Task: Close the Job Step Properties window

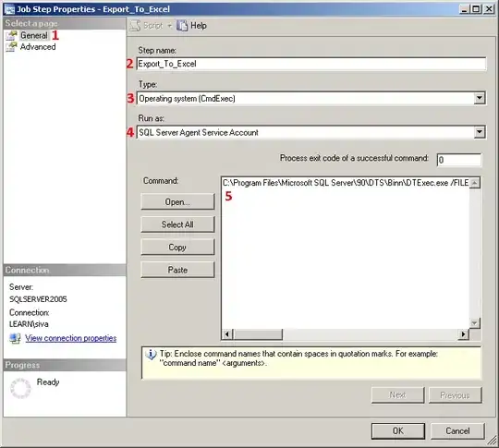Action: click(489, 9)
